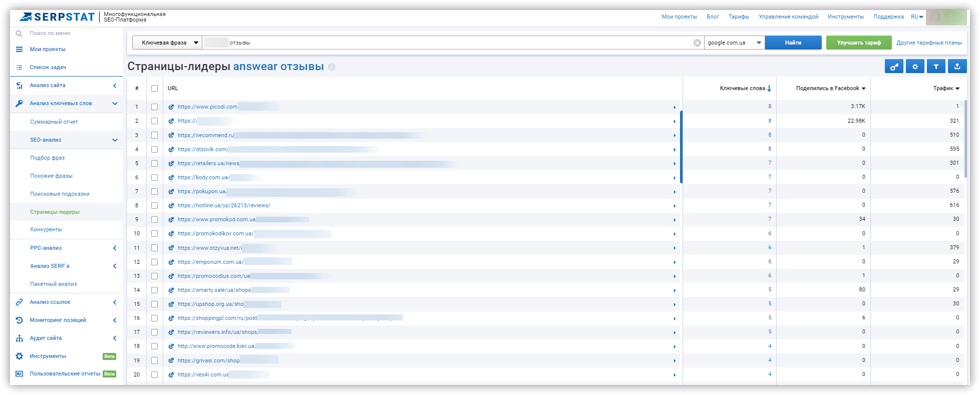The width and height of the screenshot is (980, 395).
Task: Collapse the SEO-анализ submenu chevron
Action: click(x=115, y=140)
